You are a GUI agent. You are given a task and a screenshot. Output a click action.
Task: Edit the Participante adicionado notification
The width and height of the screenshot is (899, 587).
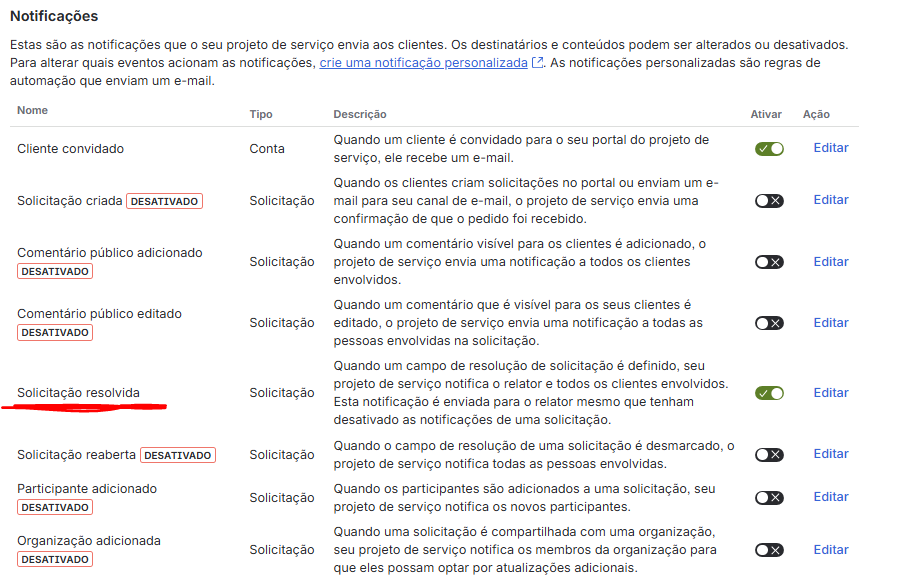(x=830, y=497)
